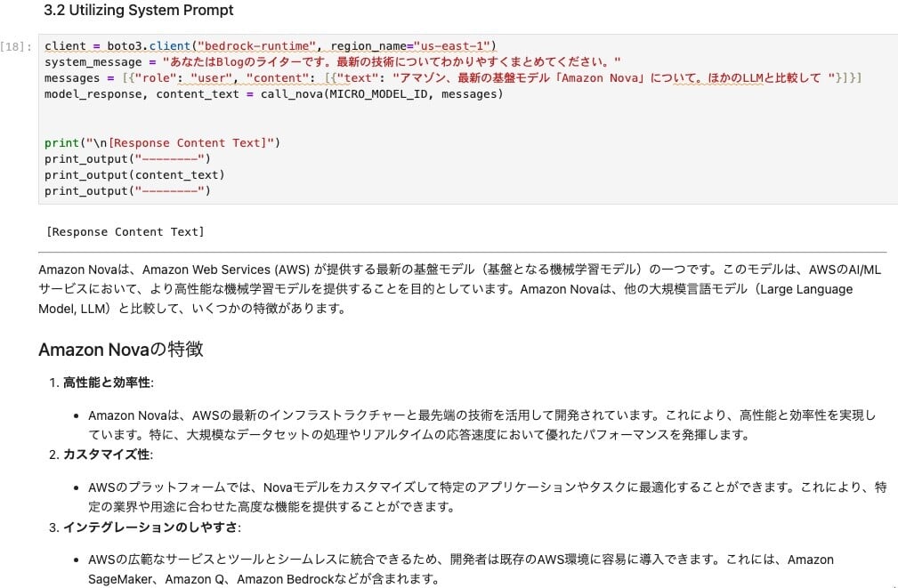Click the cell execution prompt [18]:
Image resolution: width=898 pixels, height=588 pixels.
[17, 46]
